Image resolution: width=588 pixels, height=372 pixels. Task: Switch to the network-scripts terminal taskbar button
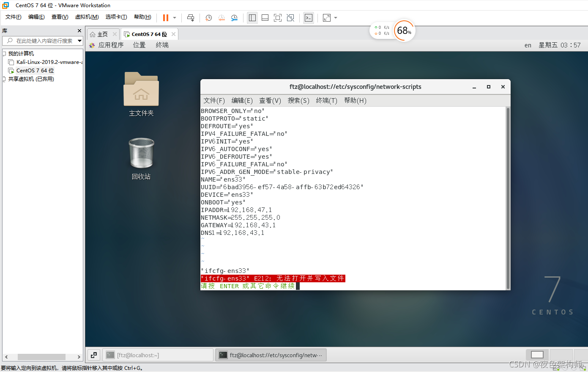(x=271, y=355)
